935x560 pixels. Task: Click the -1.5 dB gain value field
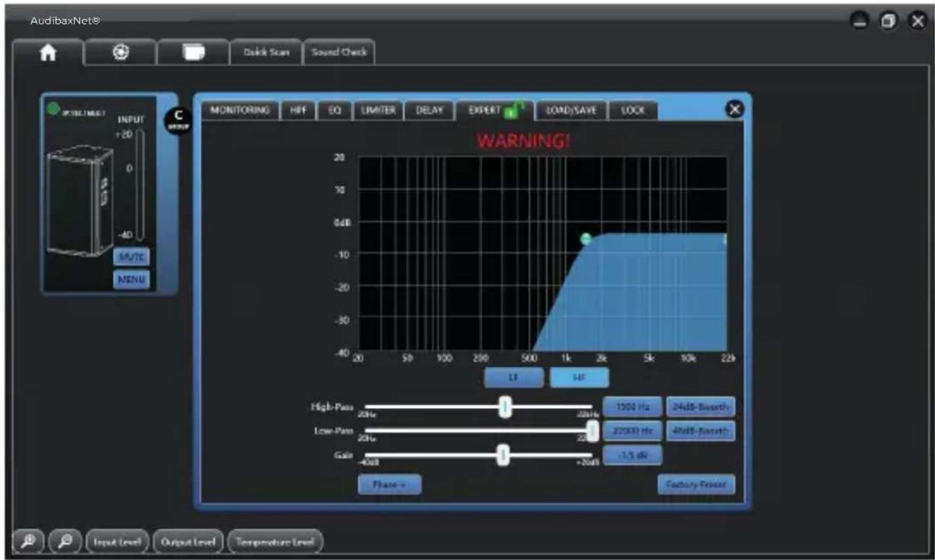click(633, 455)
